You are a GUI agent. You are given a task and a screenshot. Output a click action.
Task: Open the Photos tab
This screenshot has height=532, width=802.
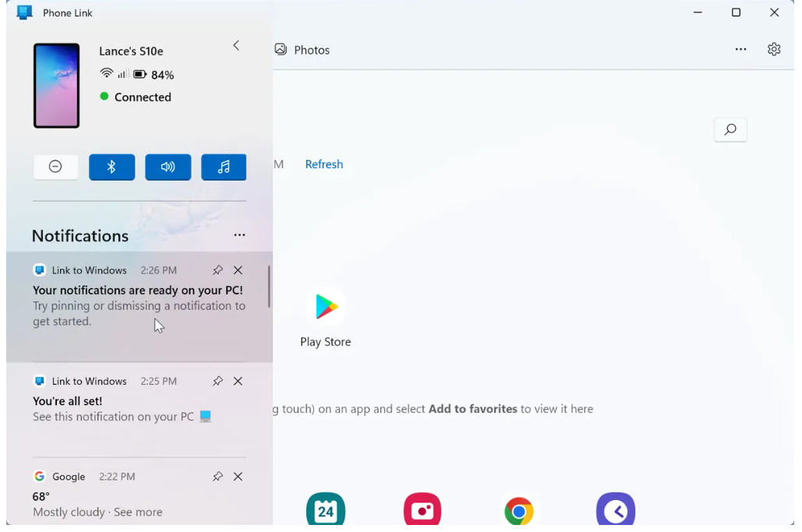[302, 50]
